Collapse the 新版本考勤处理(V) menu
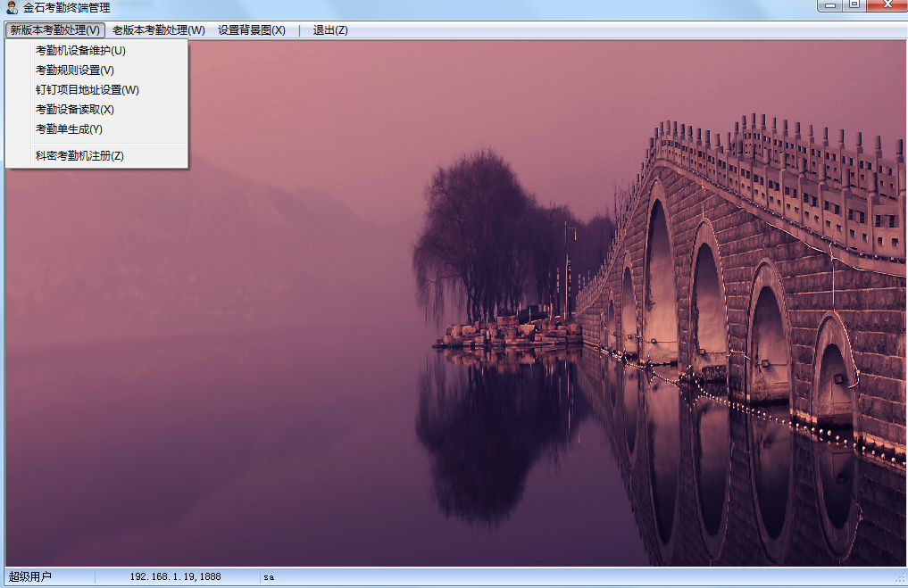Viewport: 908px width, 588px height. tap(54, 30)
